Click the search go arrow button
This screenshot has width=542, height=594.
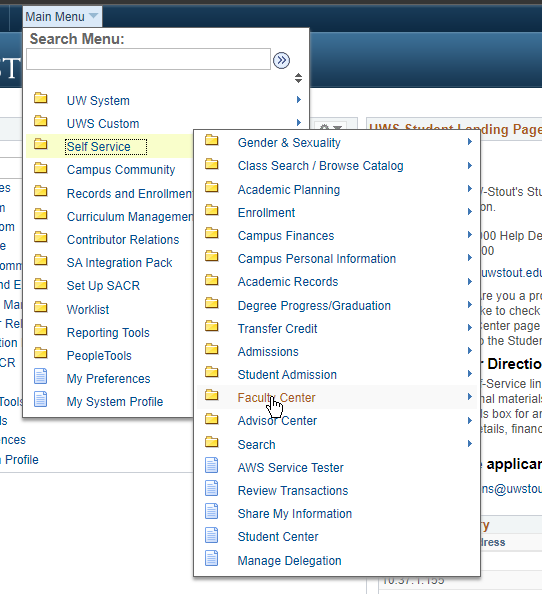(281, 60)
